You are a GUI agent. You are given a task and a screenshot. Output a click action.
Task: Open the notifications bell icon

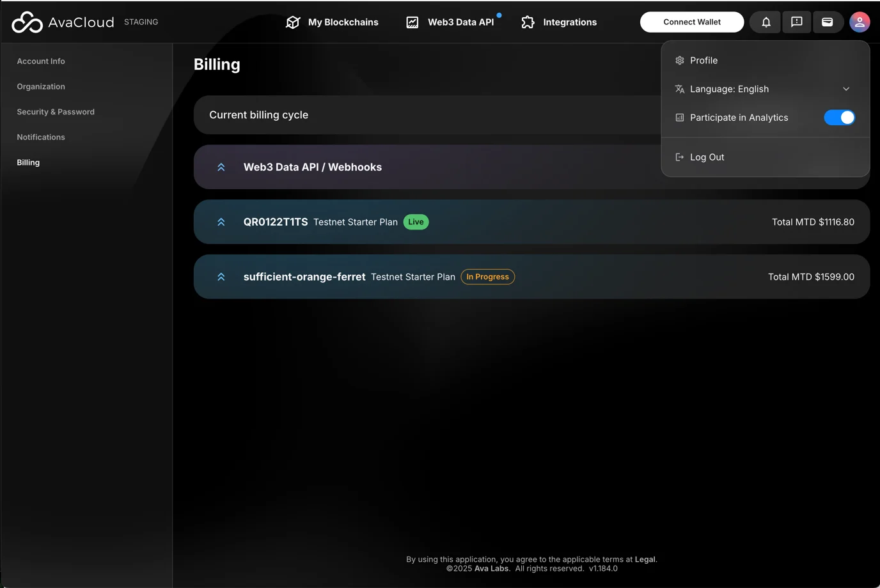[x=766, y=22]
